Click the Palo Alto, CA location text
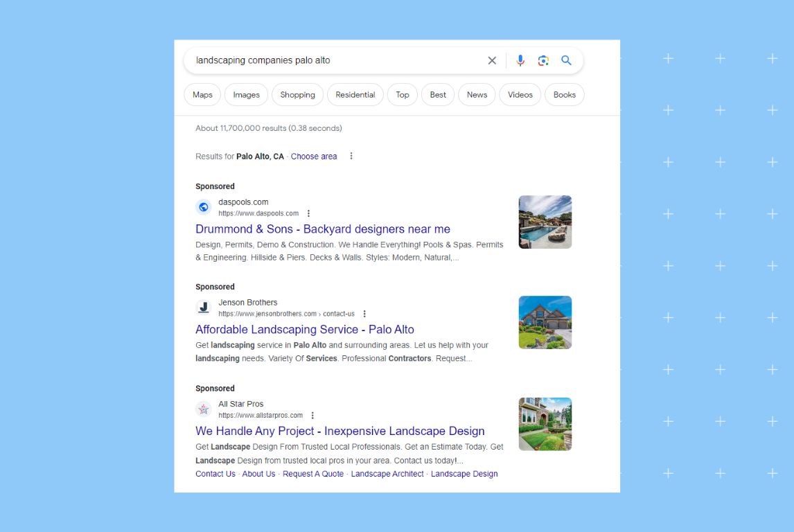 click(x=260, y=157)
